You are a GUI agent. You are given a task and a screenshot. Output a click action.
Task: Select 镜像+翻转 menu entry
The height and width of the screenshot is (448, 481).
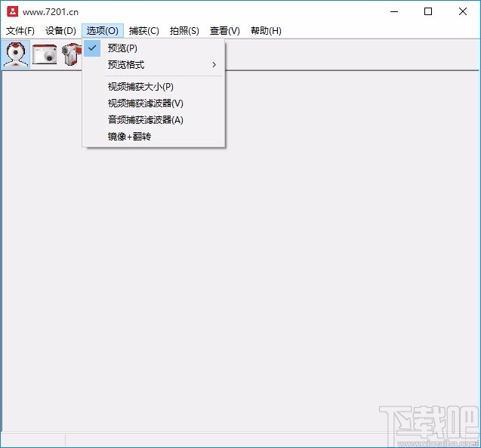coord(154,137)
